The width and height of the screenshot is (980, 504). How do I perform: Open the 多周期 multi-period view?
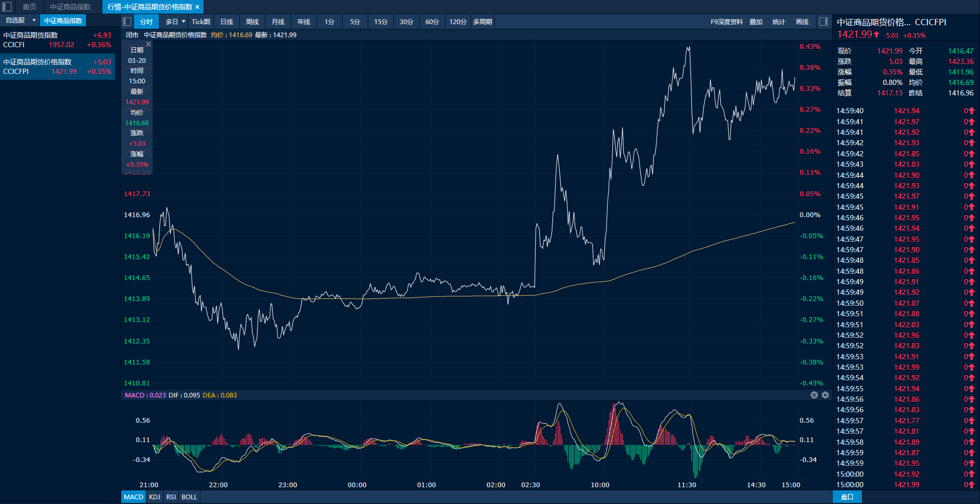(483, 22)
